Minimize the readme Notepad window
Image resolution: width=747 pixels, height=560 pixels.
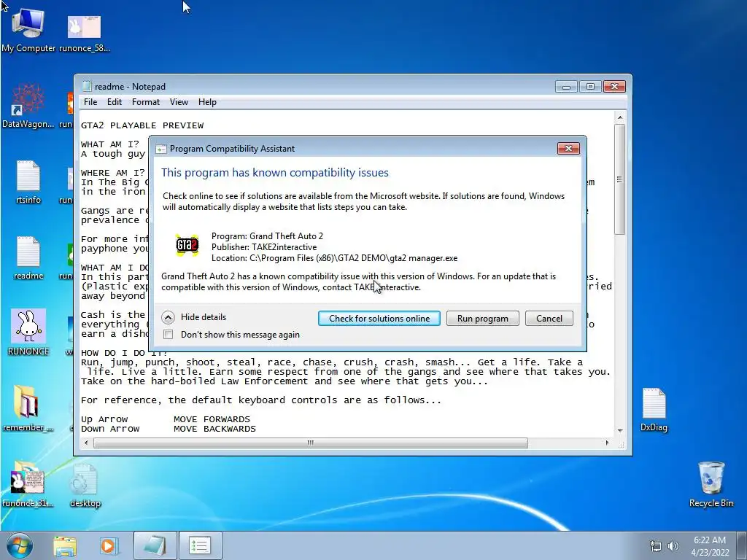coord(566,87)
